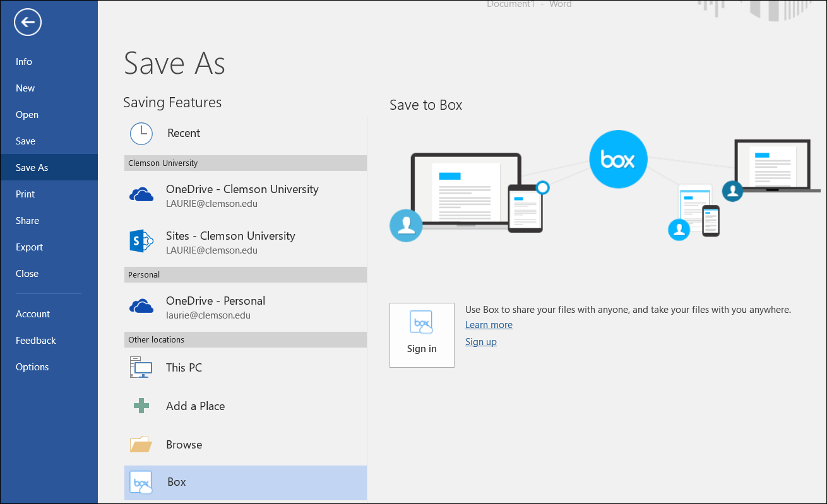Screen dimensions: 827x504
Task: Select the OneDrive - Personal cloud icon
Action: click(141, 306)
